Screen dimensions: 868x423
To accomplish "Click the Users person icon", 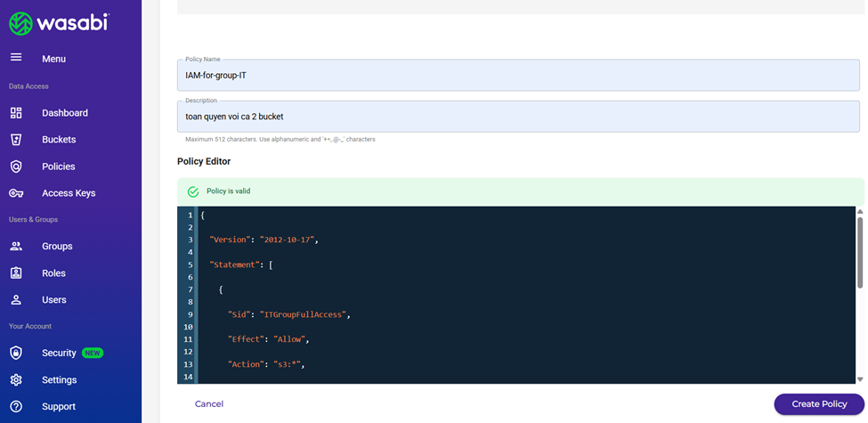I will point(16,300).
